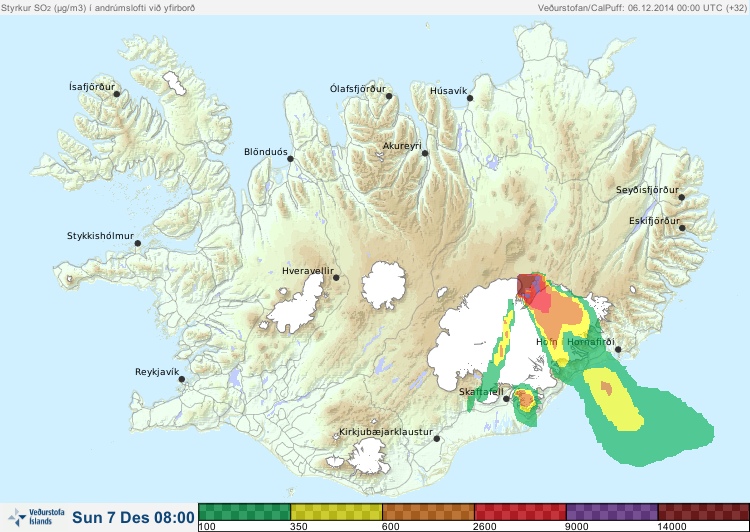The width and height of the screenshot is (750, 532).
Task: Click the 'Ísafjörður' place label
Action: pos(92,87)
